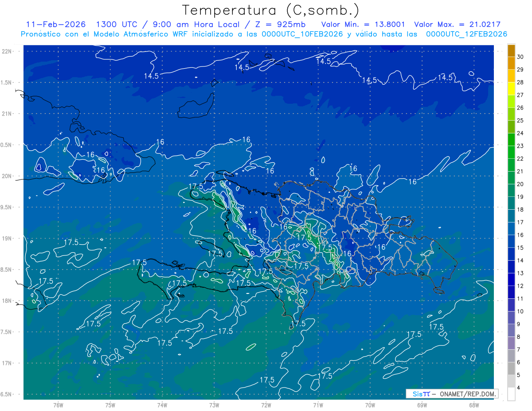Screen dimensions: 532x411
Task: Click the "68W" longitude axis label
Action: click(474, 405)
